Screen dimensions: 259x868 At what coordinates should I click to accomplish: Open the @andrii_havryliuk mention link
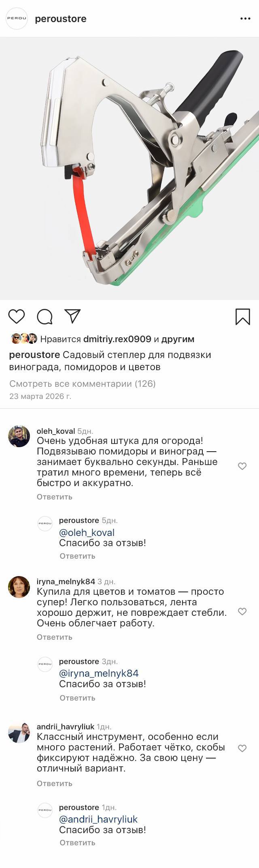(x=98, y=819)
